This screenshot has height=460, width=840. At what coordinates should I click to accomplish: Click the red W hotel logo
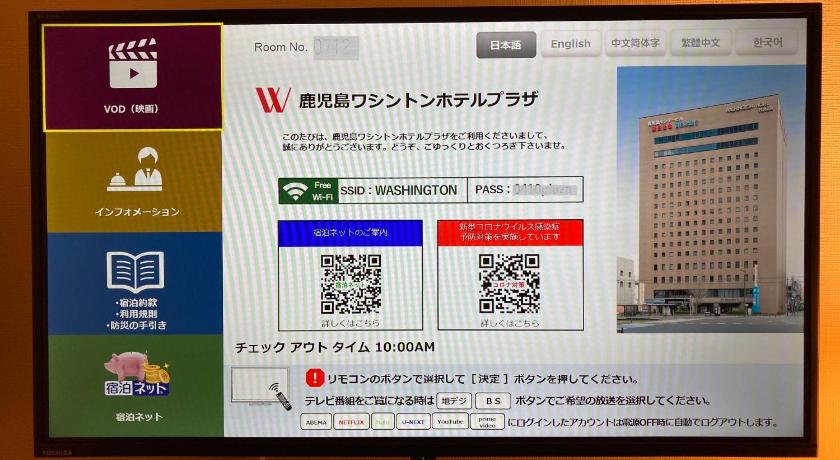pos(273,100)
